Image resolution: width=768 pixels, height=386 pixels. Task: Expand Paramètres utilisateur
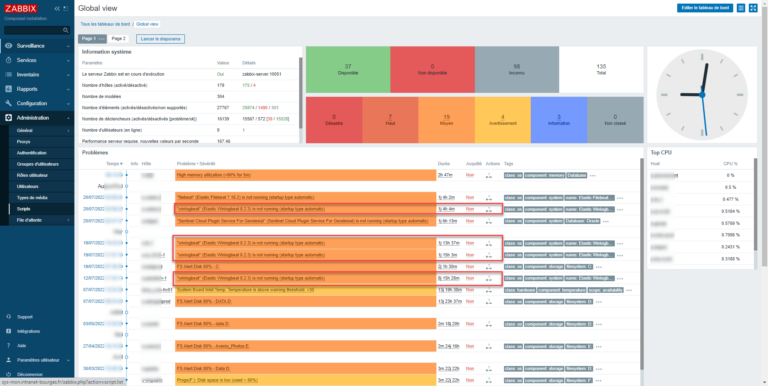(x=37, y=360)
